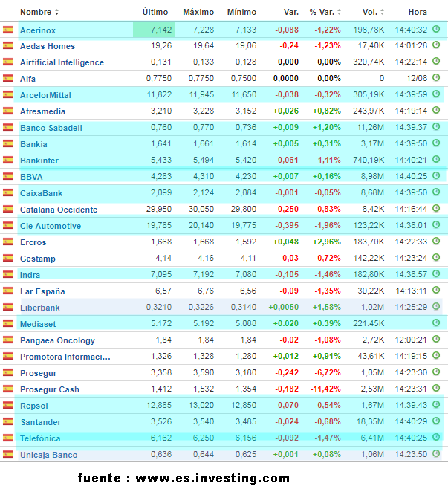Screen dimensions: 448x486
Task: Click the flag icon beside BBVA
Action: [8, 177]
